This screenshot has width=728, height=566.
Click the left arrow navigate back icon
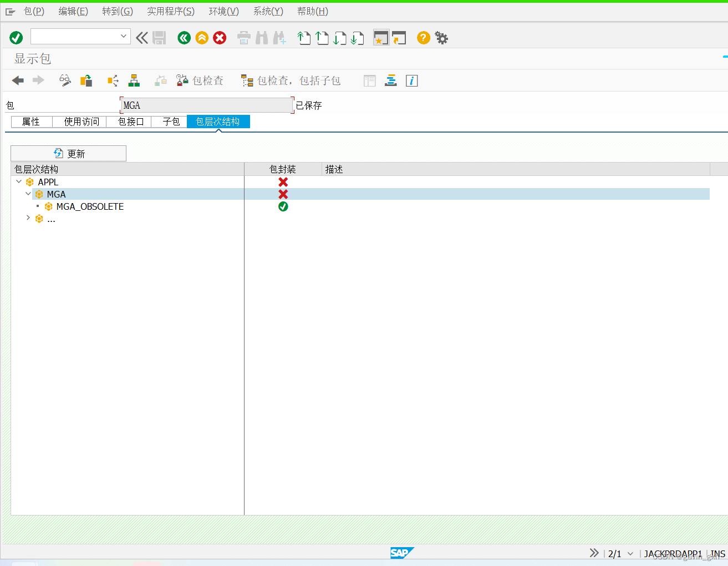[x=18, y=80]
